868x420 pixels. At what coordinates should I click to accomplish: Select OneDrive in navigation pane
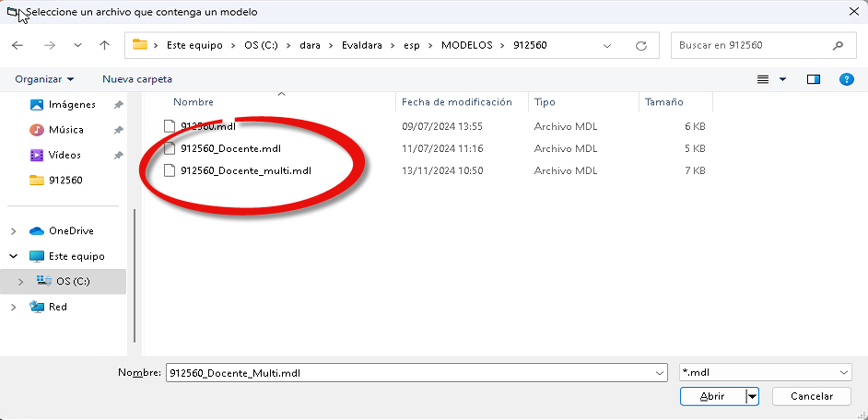coord(71,231)
